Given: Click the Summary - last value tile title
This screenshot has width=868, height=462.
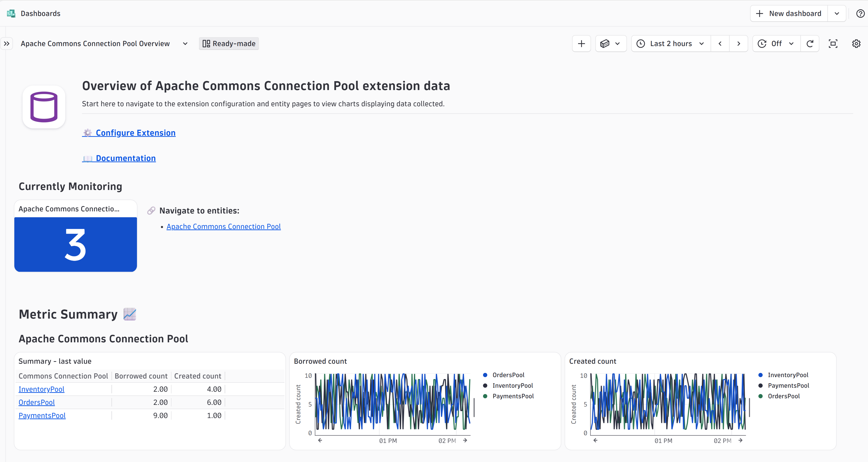Looking at the screenshot, I should tap(55, 361).
